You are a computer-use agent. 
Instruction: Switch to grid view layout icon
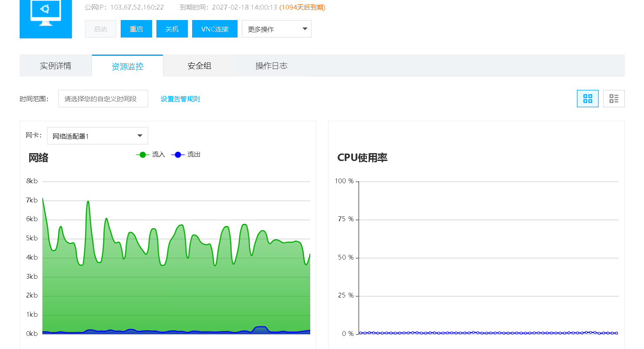pyautogui.click(x=588, y=99)
